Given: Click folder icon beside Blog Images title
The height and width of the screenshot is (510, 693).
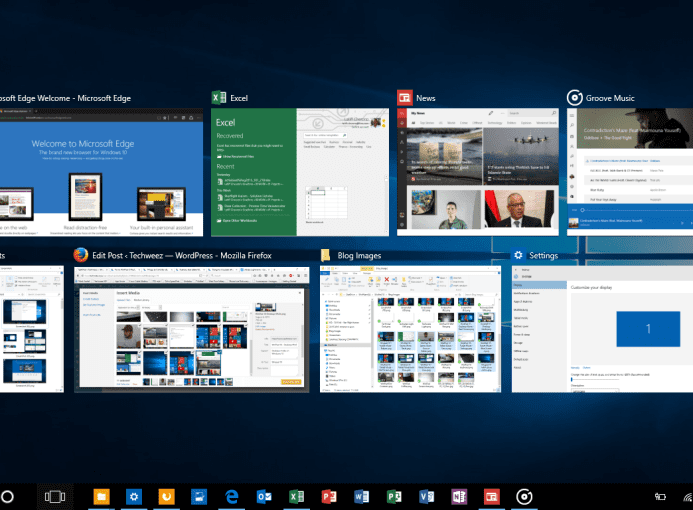Looking at the screenshot, I should click(326, 255).
